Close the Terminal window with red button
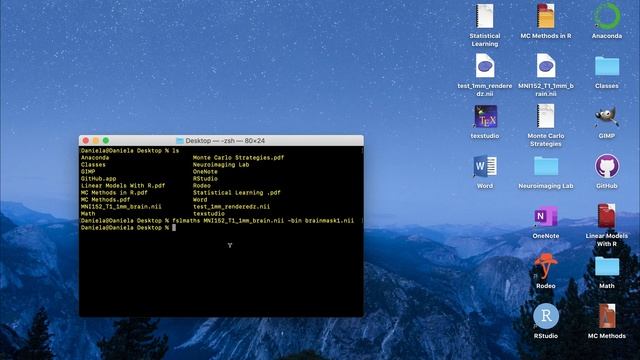 (86, 141)
